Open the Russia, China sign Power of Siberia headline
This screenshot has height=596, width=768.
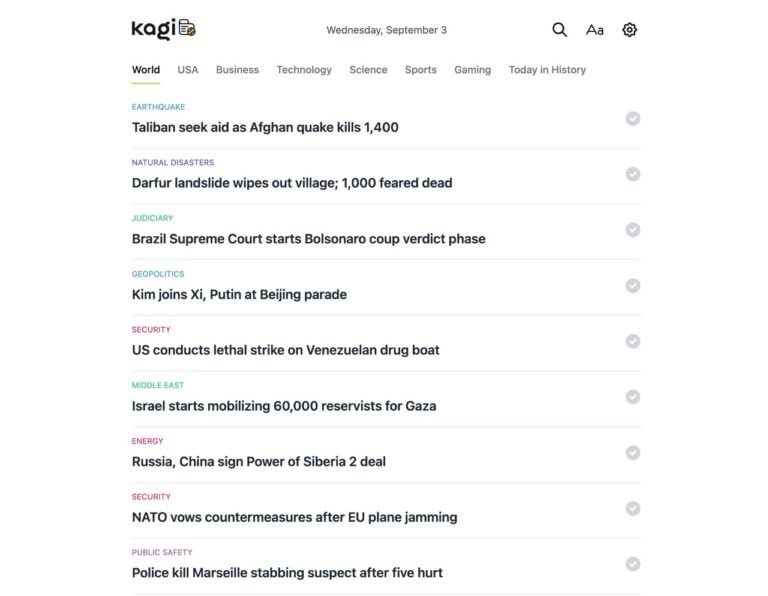click(x=258, y=462)
